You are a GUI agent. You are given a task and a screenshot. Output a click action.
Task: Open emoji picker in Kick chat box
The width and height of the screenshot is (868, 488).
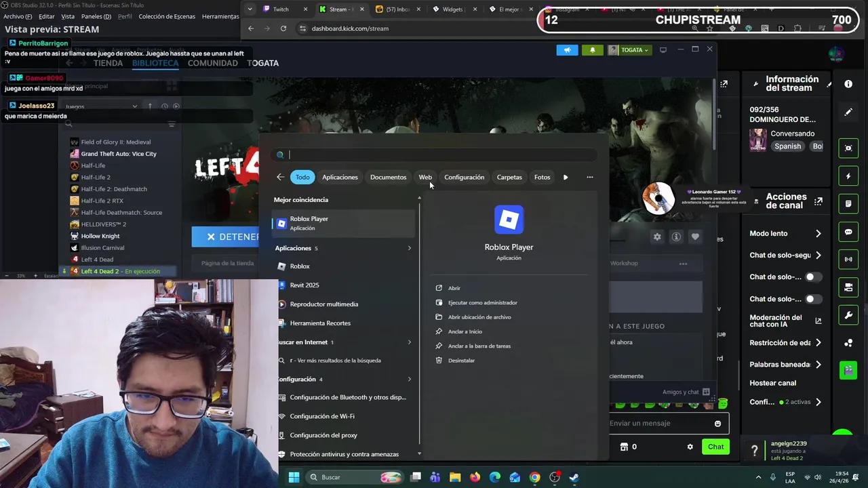click(717, 424)
